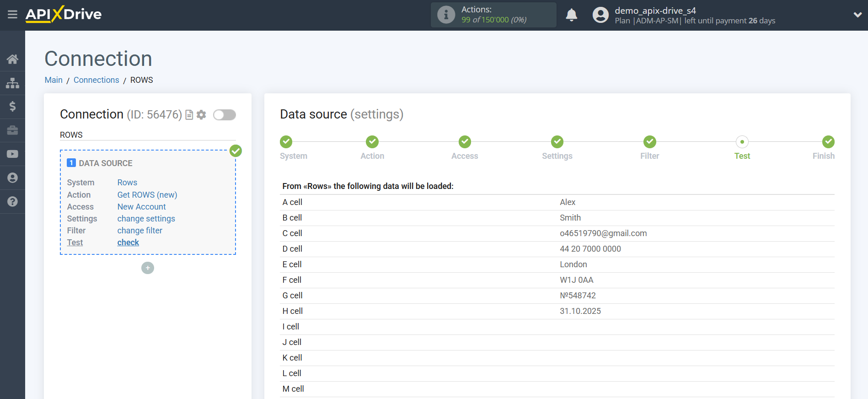
Task: Go to the Finish step
Action: pyautogui.click(x=828, y=142)
